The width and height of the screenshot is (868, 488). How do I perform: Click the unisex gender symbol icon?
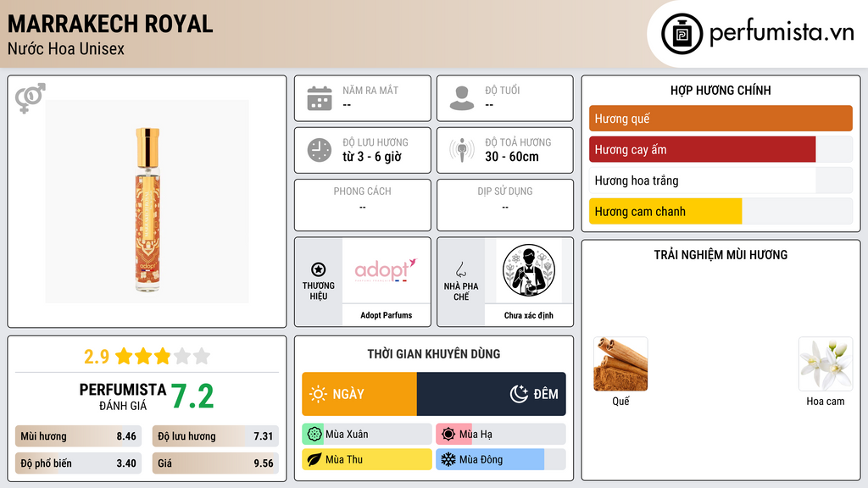[31, 98]
